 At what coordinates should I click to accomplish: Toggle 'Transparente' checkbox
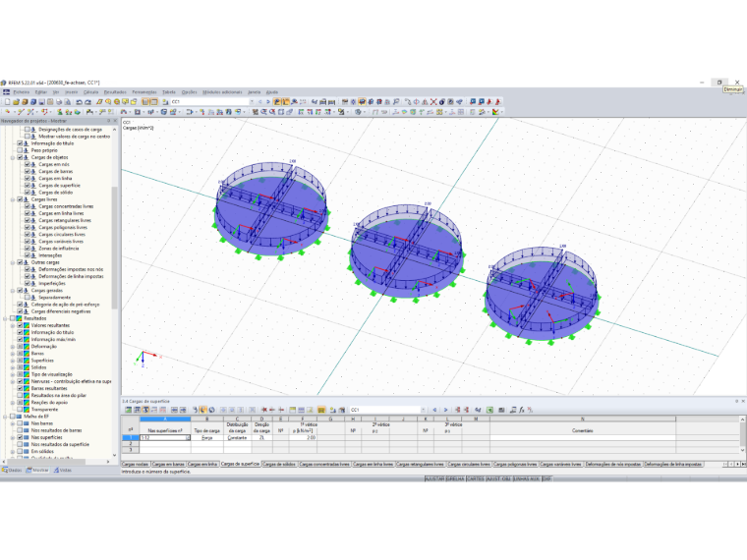point(21,410)
